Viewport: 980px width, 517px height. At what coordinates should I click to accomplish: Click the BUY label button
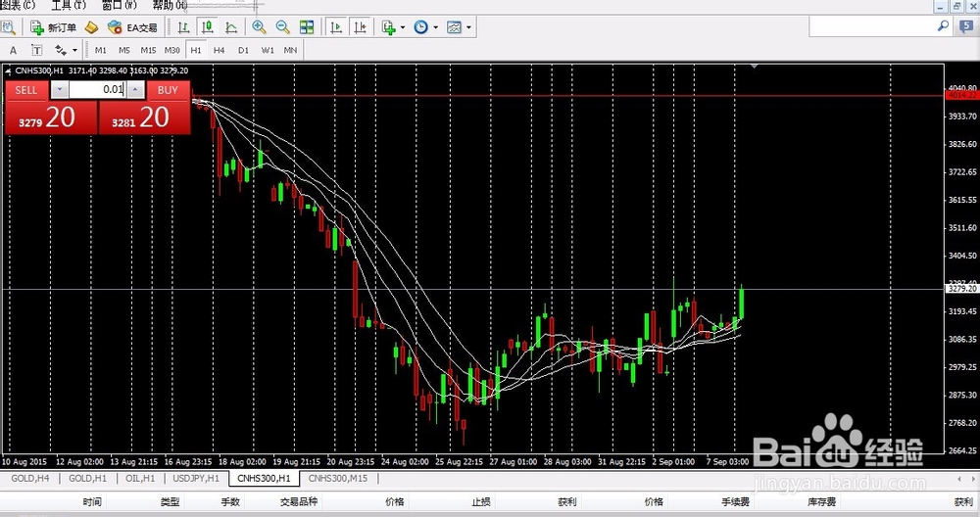pos(168,90)
